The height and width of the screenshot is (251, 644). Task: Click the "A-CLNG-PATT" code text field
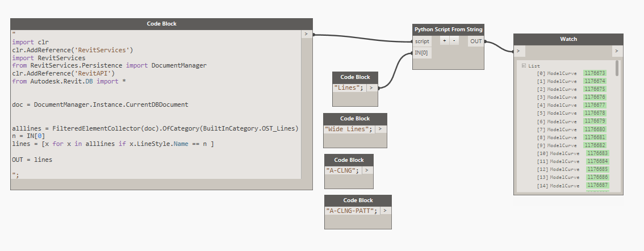pos(353,210)
